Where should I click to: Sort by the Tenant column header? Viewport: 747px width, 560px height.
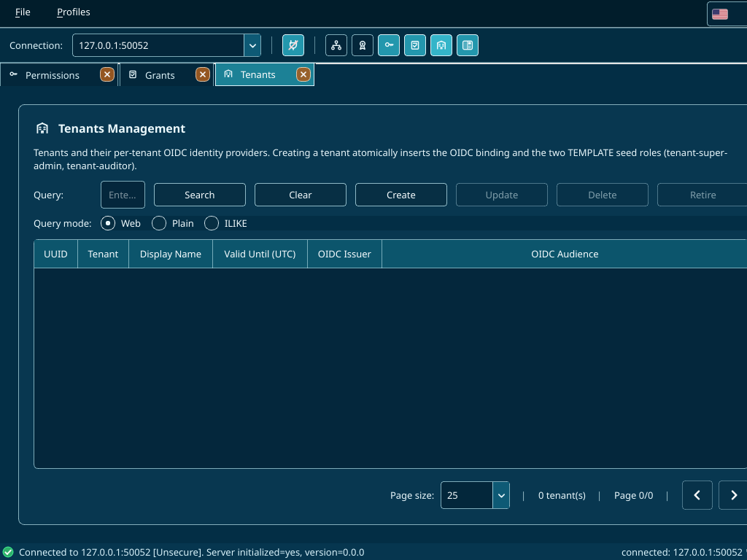103,254
